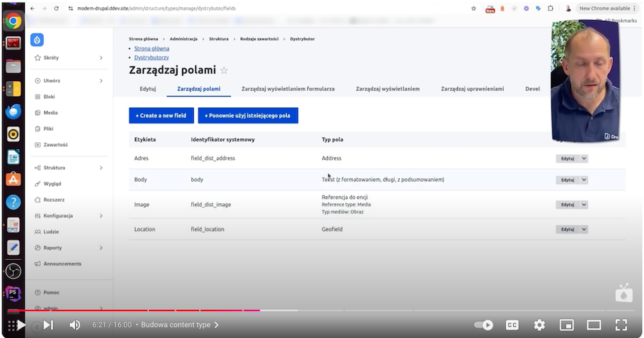This screenshot has width=644, height=338.
Task: Open Location row operations dropdown arrow
Action: [584, 229]
